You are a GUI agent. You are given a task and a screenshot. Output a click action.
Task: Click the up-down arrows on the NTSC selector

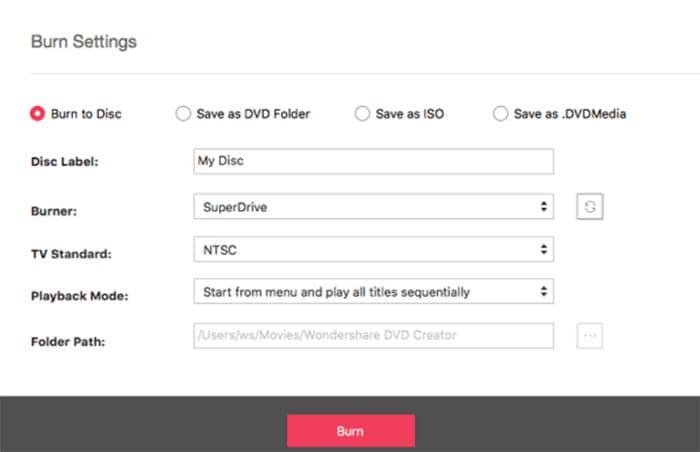click(543, 249)
